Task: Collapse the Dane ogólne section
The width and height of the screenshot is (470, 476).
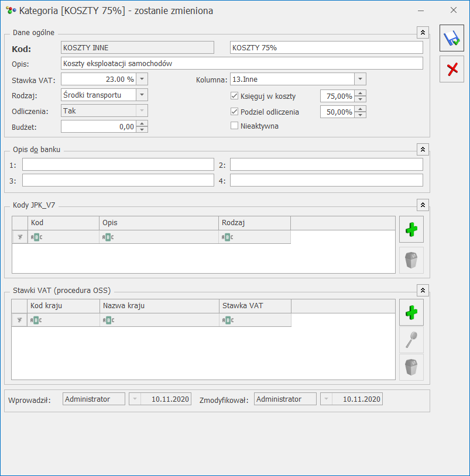Action: (423, 33)
